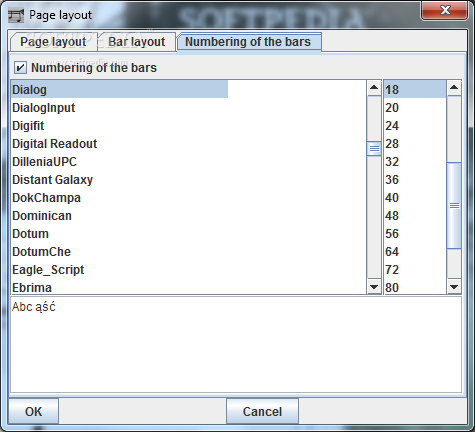The width and height of the screenshot is (475, 432).
Task: Select font size 40
Action: point(415,197)
